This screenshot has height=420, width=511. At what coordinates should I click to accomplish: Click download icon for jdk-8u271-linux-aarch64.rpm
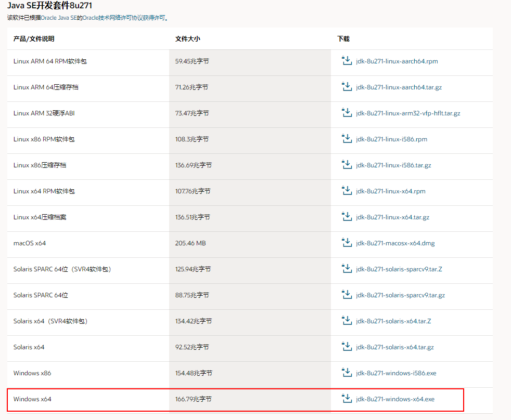pyautogui.click(x=347, y=61)
